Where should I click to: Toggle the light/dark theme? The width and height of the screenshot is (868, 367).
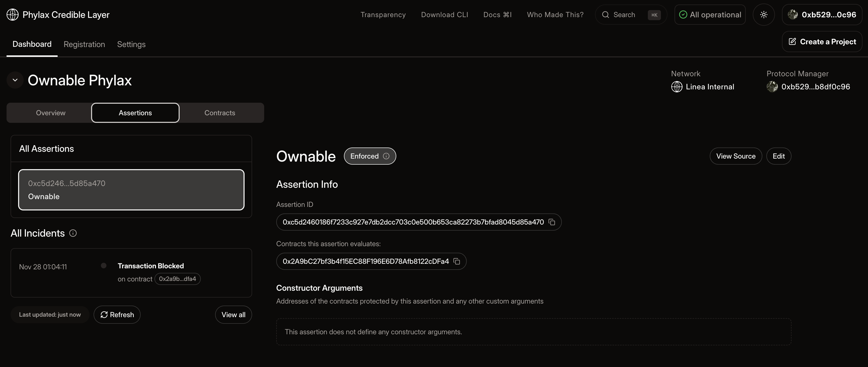point(764,15)
